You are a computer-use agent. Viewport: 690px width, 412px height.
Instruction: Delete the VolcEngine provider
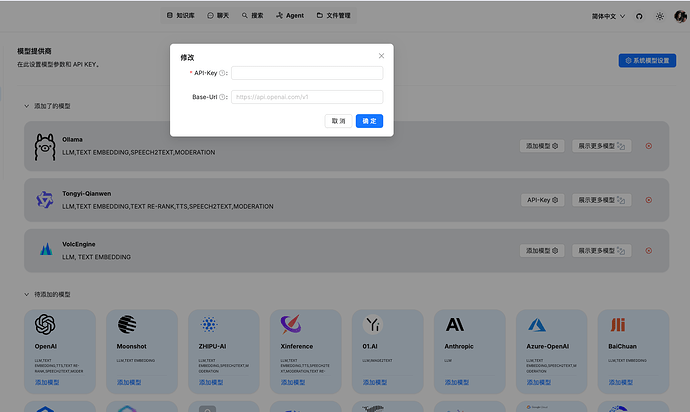click(649, 250)
